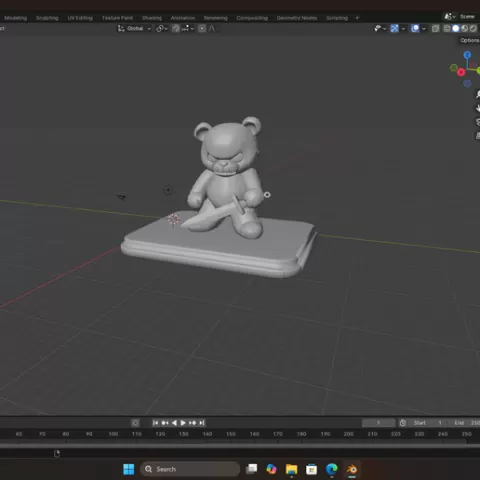Play the animation forward

183,423
